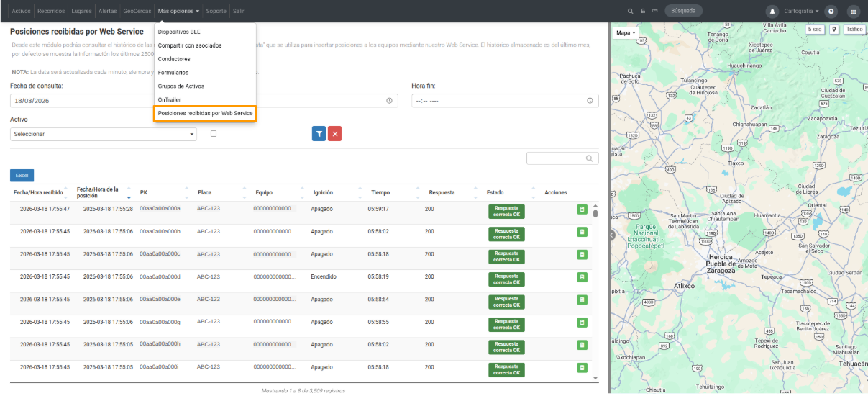Sort by Fecha/Hora de la posición column
868x396 pixels.
point(103,192)
